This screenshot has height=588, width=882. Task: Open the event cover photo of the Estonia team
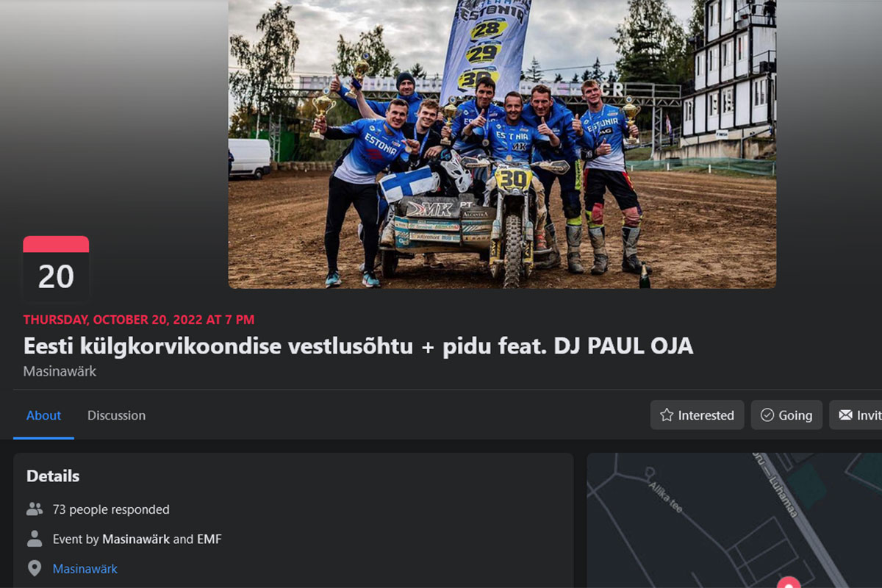pyautogui.click(x=502, y=144)
